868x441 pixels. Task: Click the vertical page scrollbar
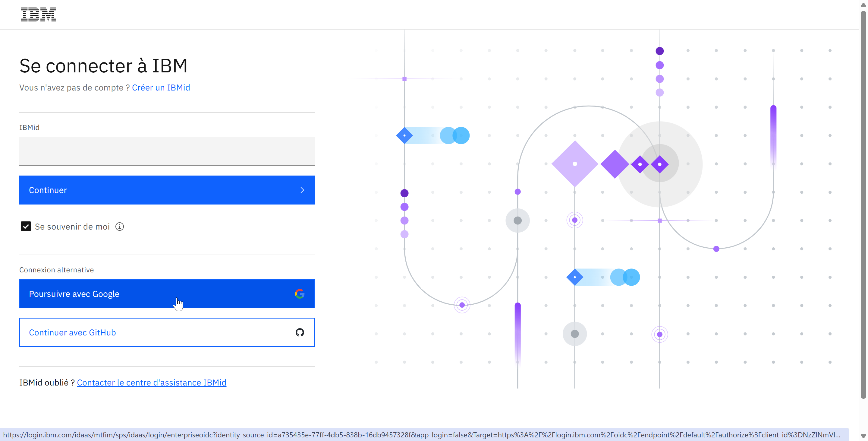click(863, 205)
